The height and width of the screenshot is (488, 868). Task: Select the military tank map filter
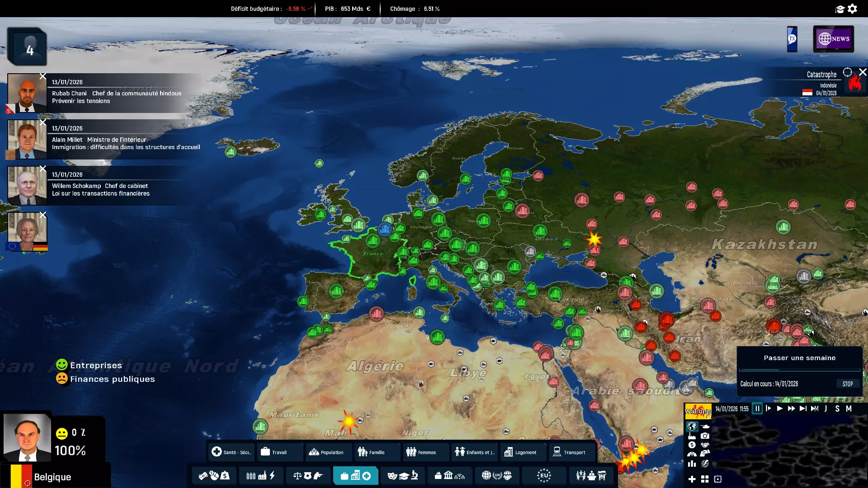pyautogui.click(x=705, y=426)
